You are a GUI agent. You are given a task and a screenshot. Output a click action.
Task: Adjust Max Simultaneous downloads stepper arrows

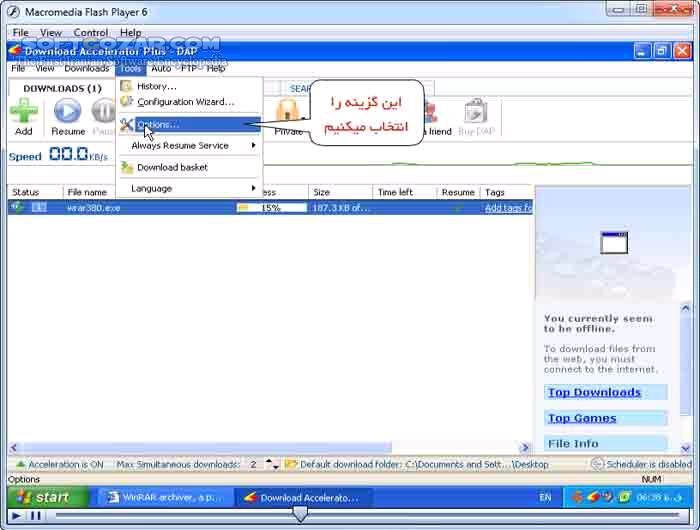click(272, 464)
